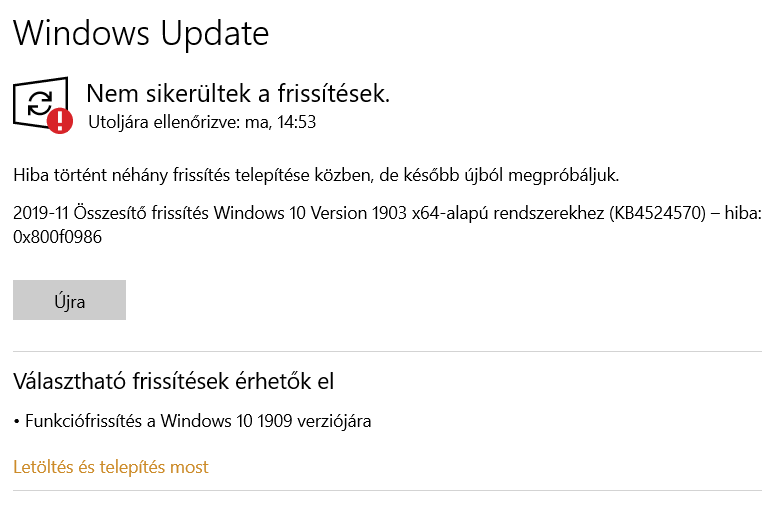Click the 0x800f0986 error code
The image size is (780, 509).
(57, 237)
